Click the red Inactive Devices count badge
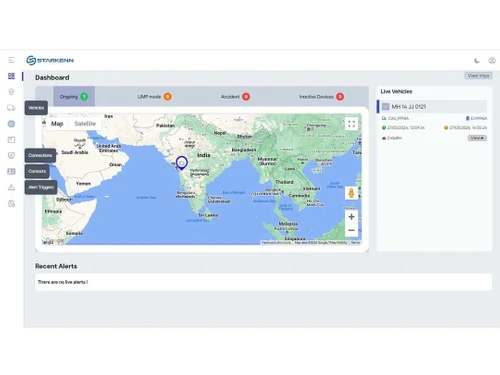The image size is (500, 375). (340, 97)
